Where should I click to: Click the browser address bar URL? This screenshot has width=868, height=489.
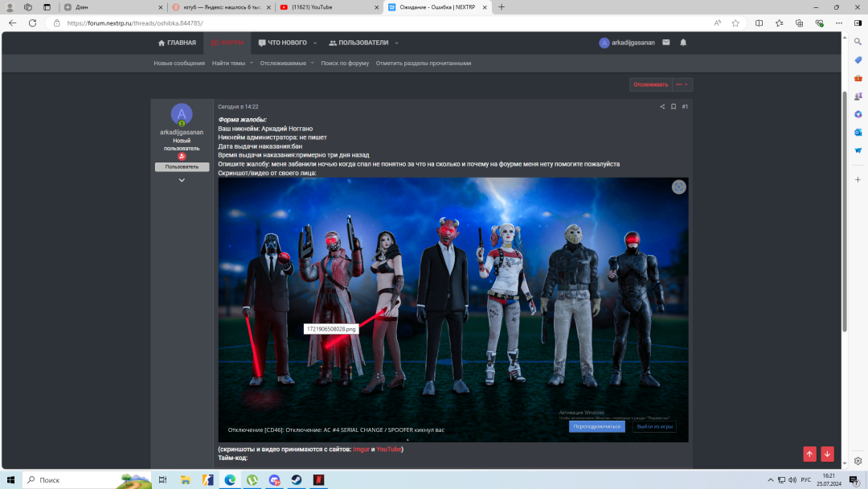(x=135, y=23)
